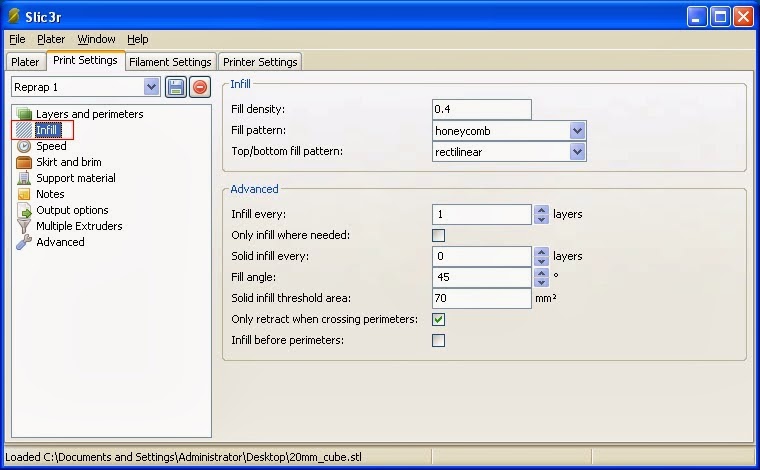Decrease Infill every layers value
The width and height of the screenshot is (760, 470).
click(x=541, y=219)
